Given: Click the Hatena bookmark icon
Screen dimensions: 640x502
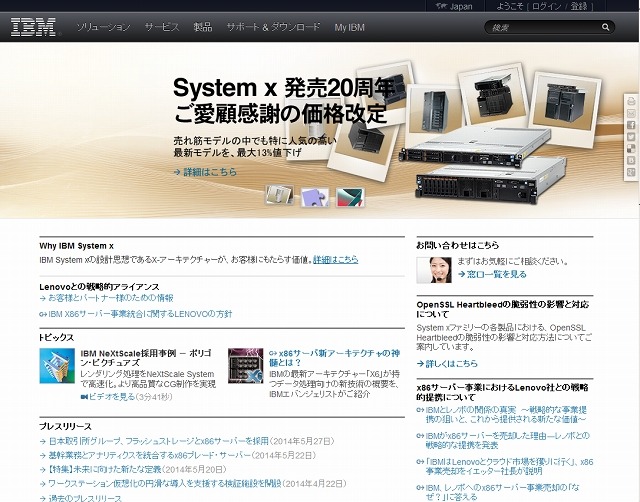Looking at the screenshot, I should coord(631,160).
